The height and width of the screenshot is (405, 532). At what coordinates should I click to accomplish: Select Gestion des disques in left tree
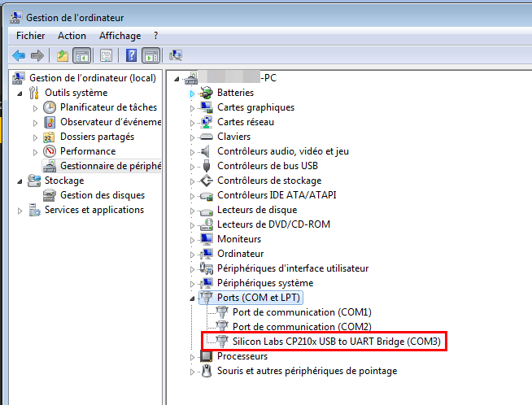pyautogui.click(x=102, y=195)
